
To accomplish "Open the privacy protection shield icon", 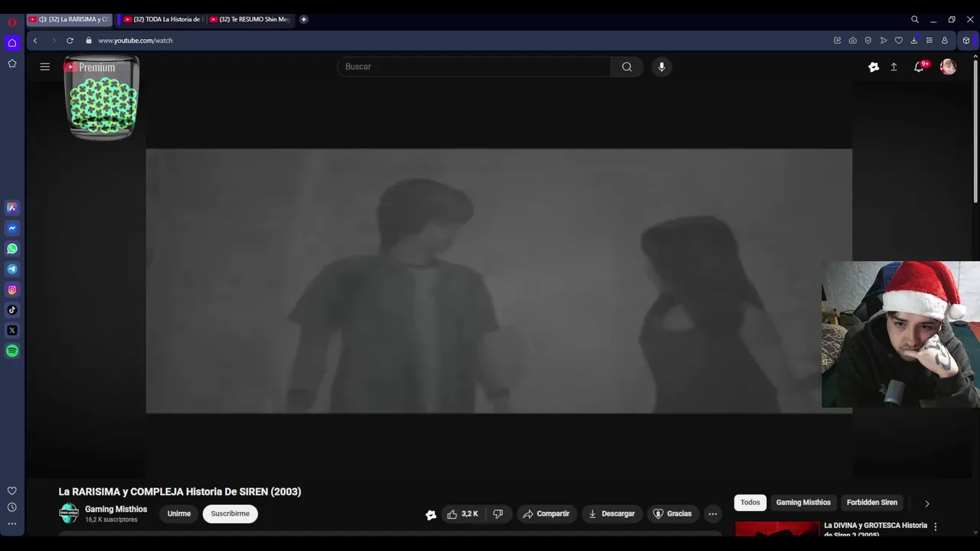I will pyautogui.click(x=868, y=41).
